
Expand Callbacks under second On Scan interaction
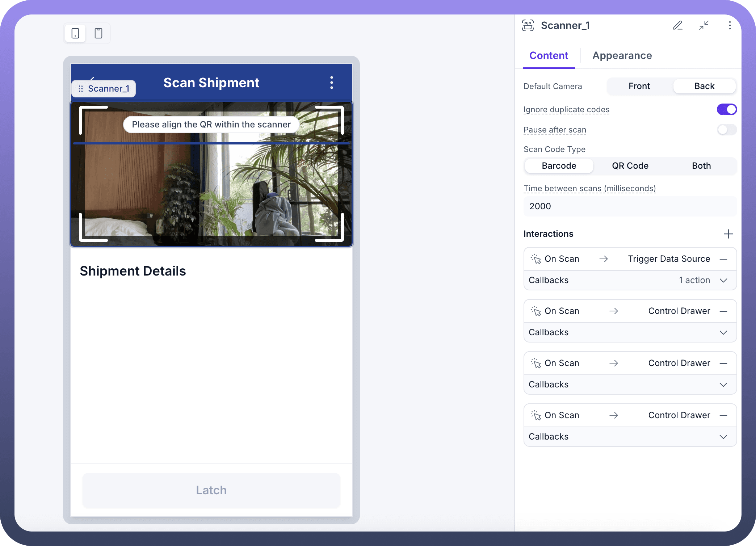[723, 332]
